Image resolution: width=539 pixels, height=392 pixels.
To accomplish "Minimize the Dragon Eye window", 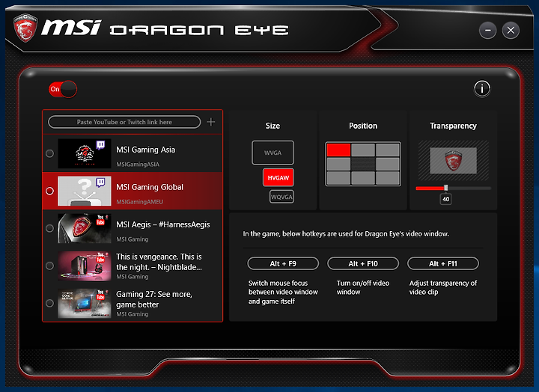I will 488,30.
